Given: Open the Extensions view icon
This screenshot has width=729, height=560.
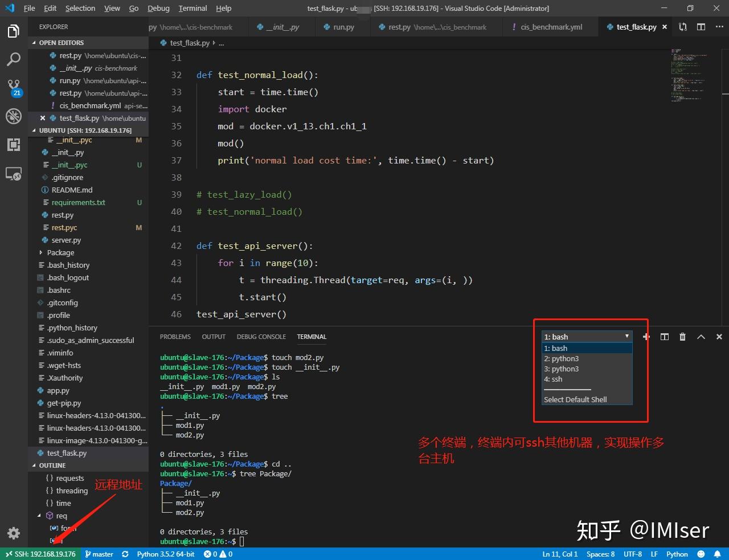Looking at the screenshot, I should (x=14, y=145).
